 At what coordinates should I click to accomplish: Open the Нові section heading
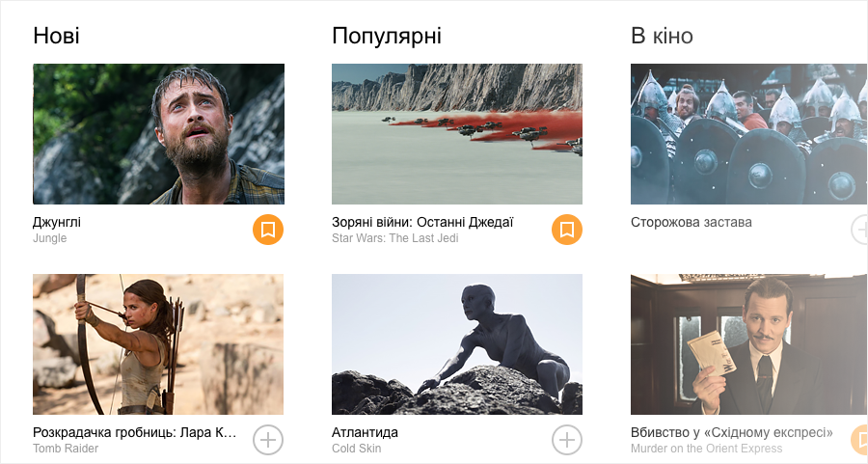click(x=56, y=36)
